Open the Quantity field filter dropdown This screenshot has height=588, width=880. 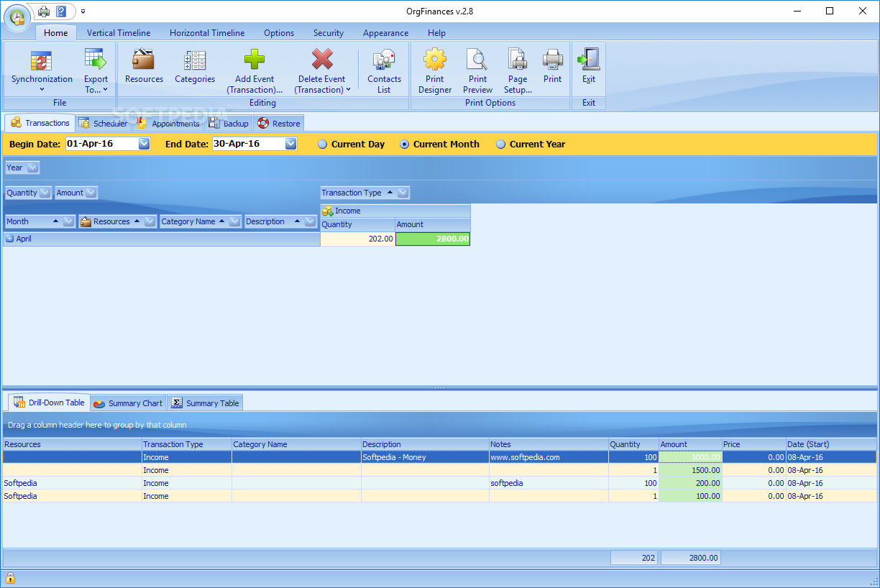point(45,193)
